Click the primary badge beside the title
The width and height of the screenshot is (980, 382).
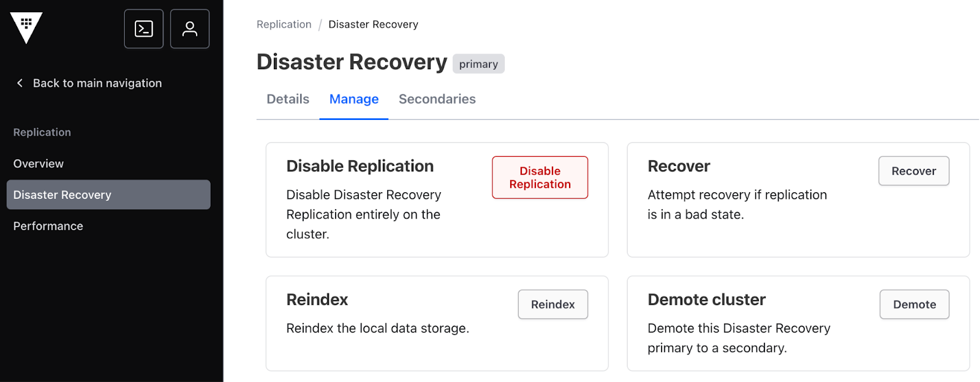[478, 64]
